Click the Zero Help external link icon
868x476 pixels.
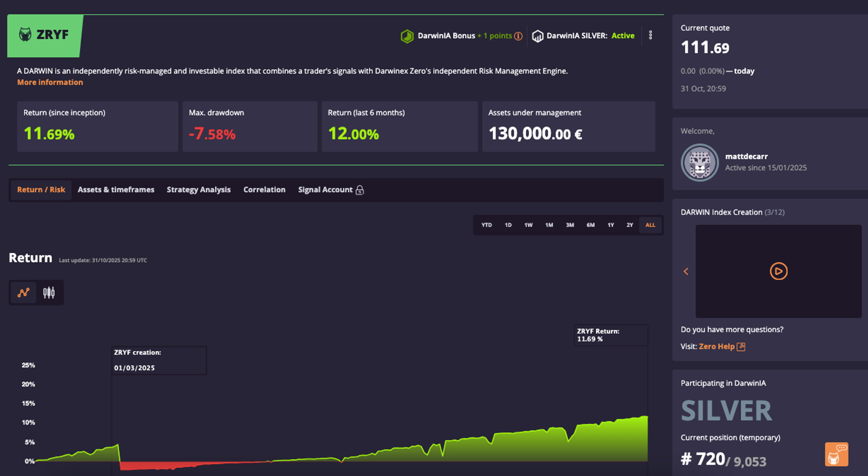click(741, 347)
